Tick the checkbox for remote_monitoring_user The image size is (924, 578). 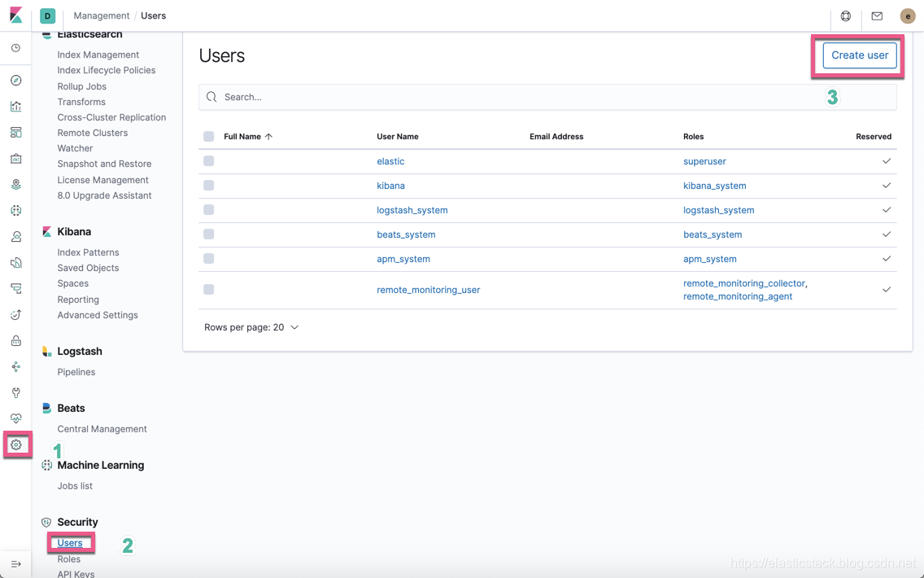click(208, 289)
